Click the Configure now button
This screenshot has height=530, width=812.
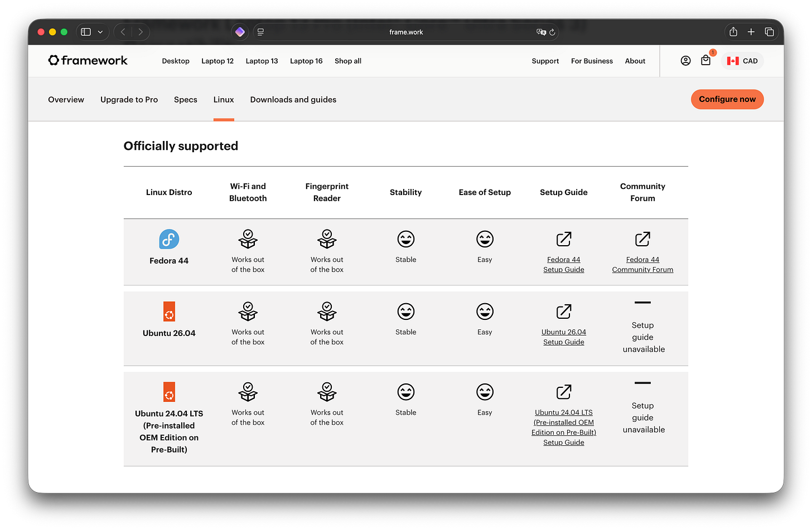pos(727,99)
